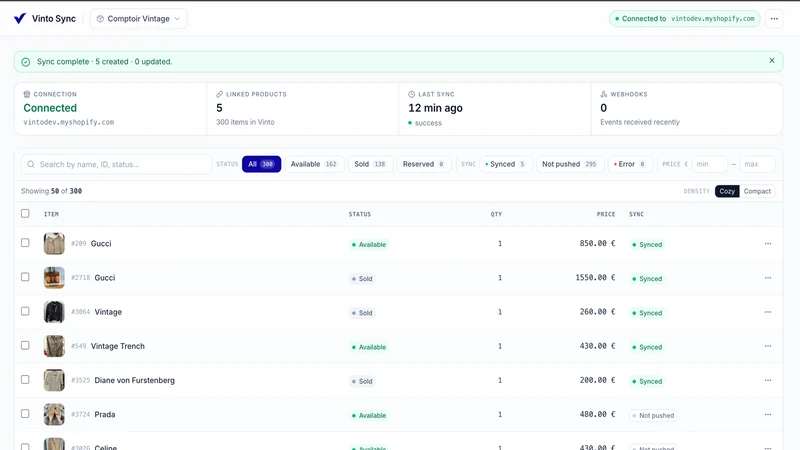Click the Synced badge on Vintage Trench
Image resolution: width=800 pixels, height=450 pixels.
tap(647, 347)
